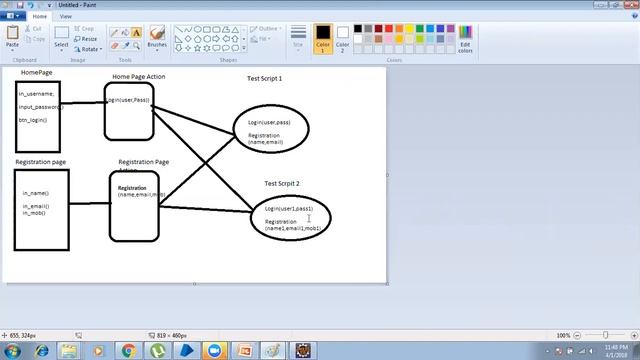The height and width of the screenshot is (360, 640).
Task: Expand the Shapes gallery more arrow
Action: click(244, 48)
